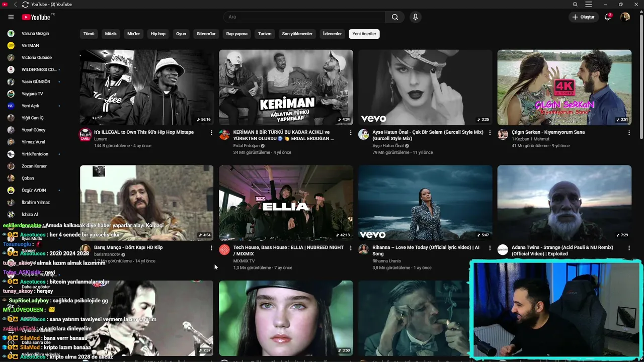Open Çılgın Serkan video channel avatar
644x362 pixels.
[503, 134]
